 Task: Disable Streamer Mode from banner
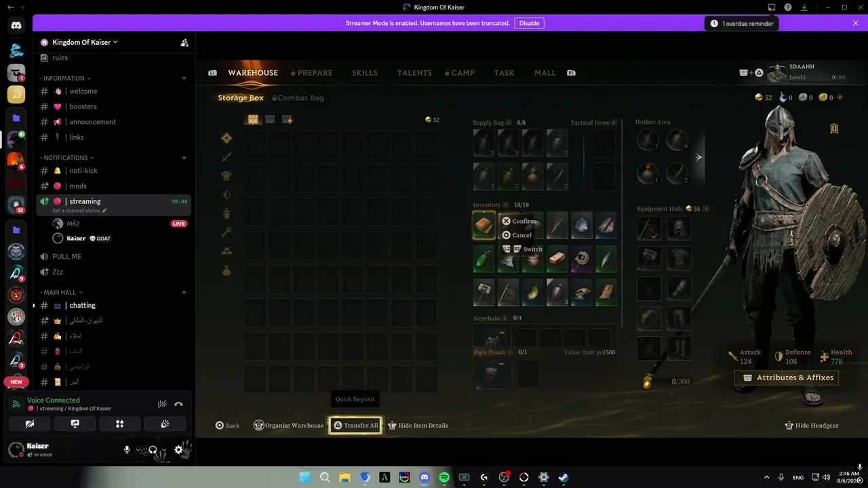(529, 23)
